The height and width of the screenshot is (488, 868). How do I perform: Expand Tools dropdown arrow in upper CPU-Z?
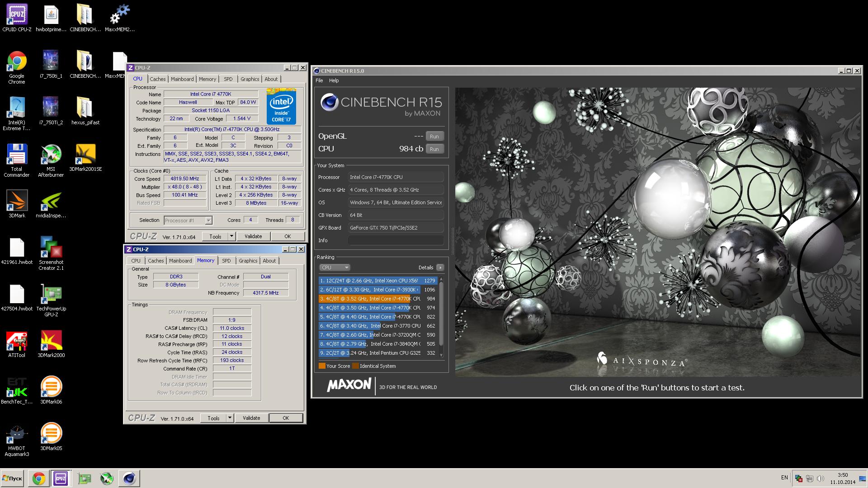coord(231,236)
